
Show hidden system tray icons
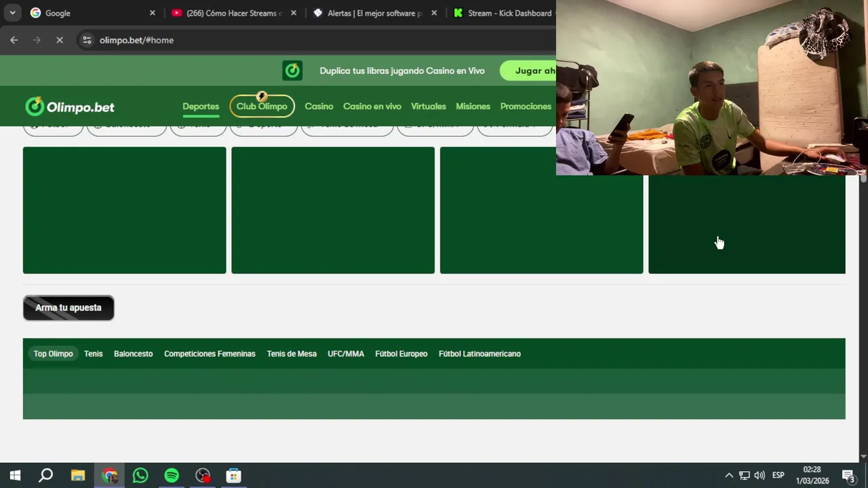[729, 475]
